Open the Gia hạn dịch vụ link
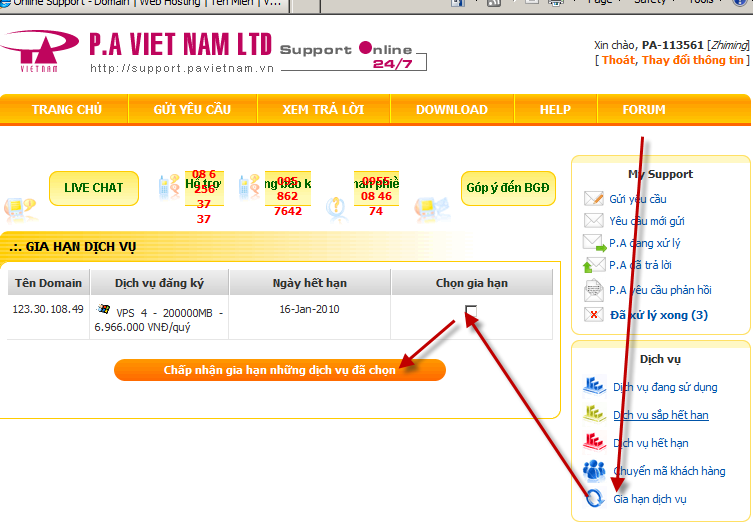This screenshot has width=753, height=524. pos(650,499)
